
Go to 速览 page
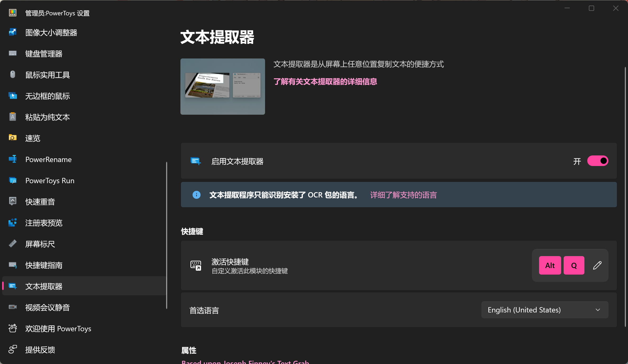[x=84, y=138]
